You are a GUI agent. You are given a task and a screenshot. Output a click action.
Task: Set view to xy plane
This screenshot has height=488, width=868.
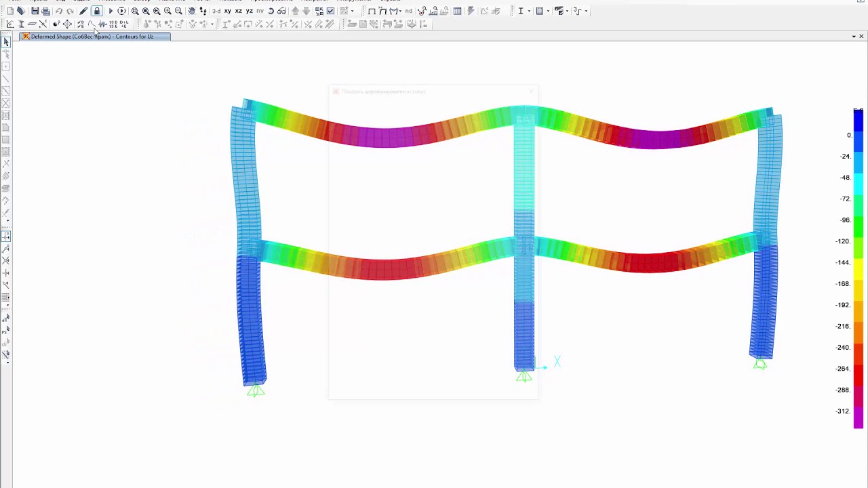click(227, 11)
